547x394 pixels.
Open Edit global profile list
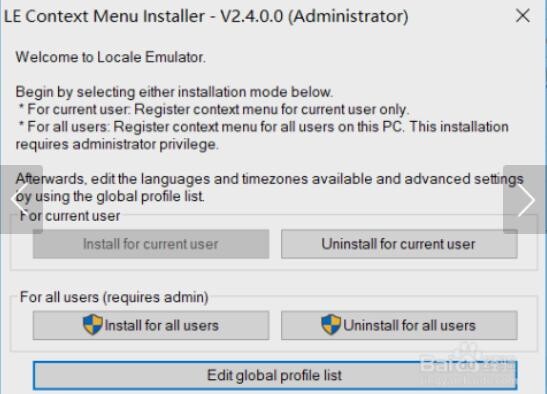tap(275, 376)
